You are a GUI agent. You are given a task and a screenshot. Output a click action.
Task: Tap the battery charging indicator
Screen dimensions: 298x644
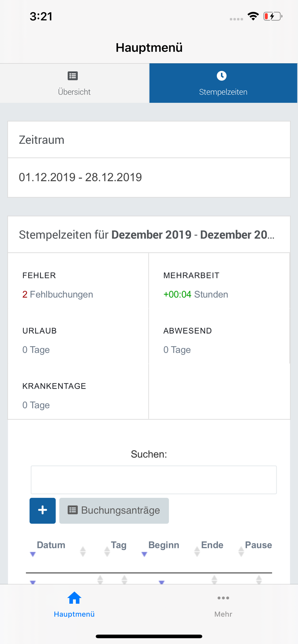[273, 16]
